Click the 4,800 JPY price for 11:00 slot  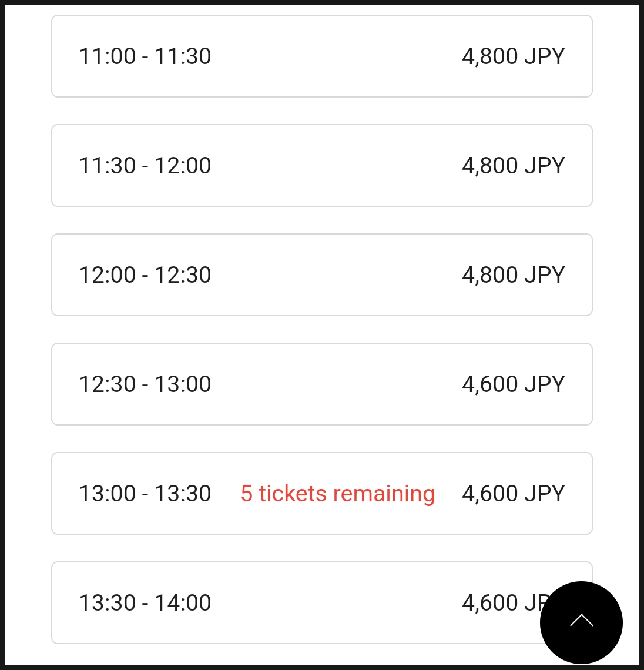tap(514, 56)
